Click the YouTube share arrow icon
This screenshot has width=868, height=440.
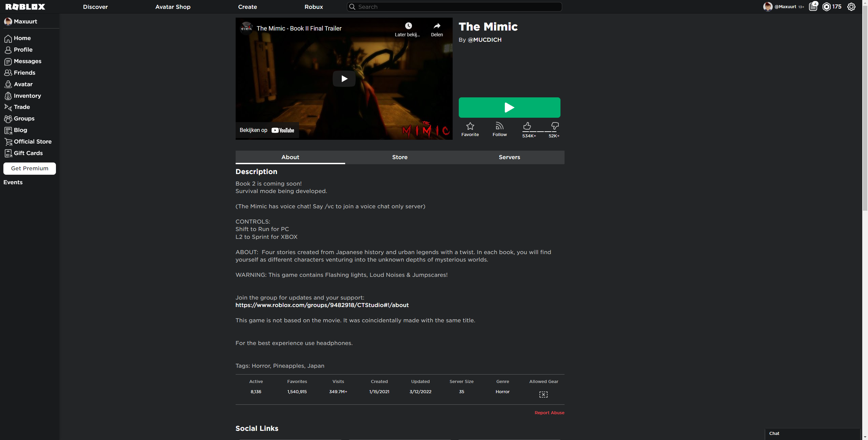click(437, 26)
